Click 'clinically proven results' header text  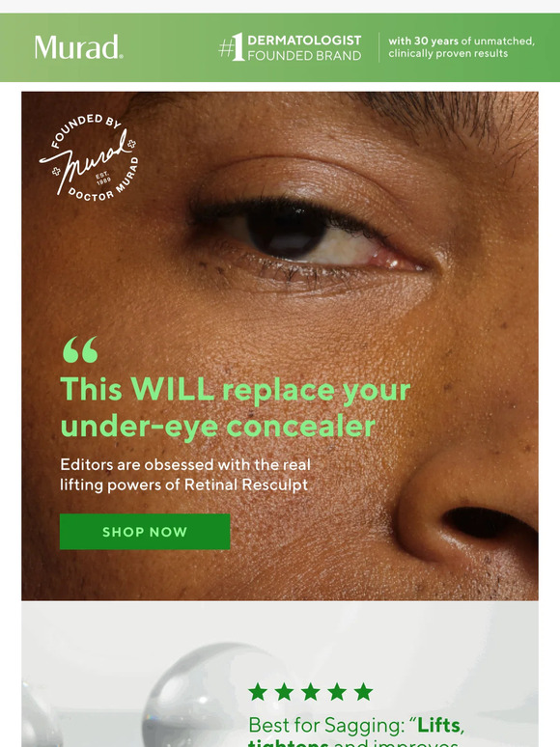tap(448, 53)
